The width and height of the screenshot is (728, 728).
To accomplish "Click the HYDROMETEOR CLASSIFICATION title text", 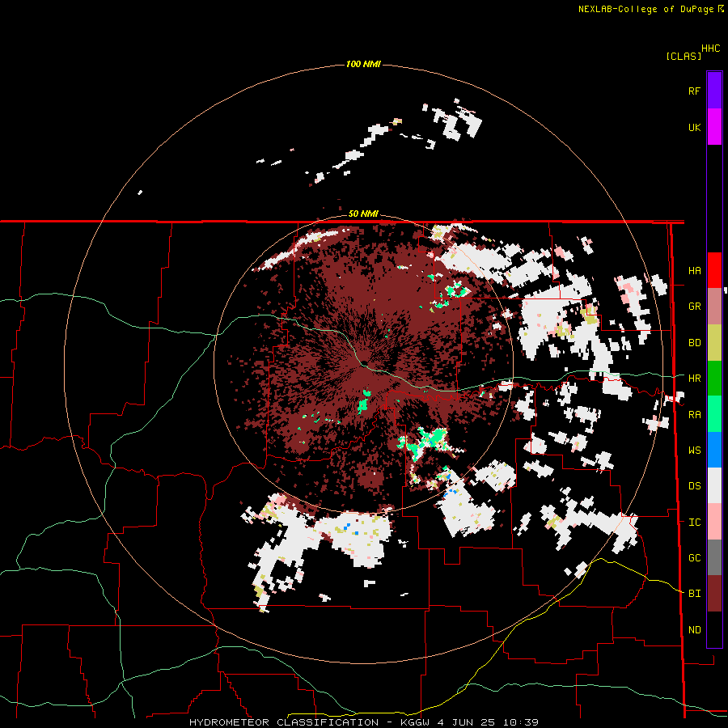I will [284, 722].
